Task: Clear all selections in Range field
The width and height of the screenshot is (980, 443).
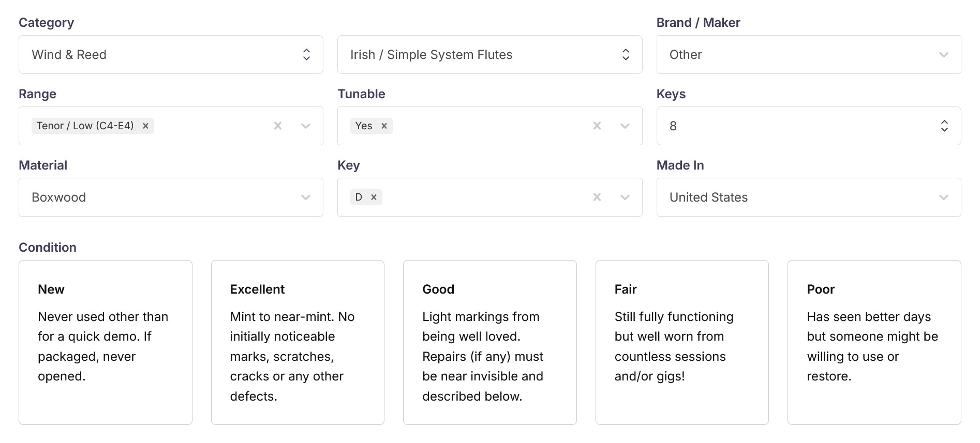Action: (278, 126)
